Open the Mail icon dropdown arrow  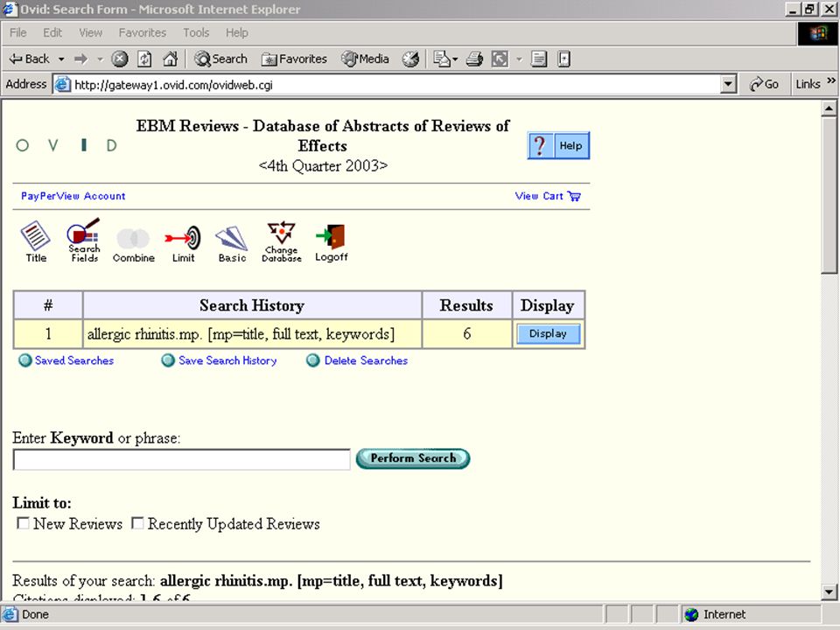point(455,59)
